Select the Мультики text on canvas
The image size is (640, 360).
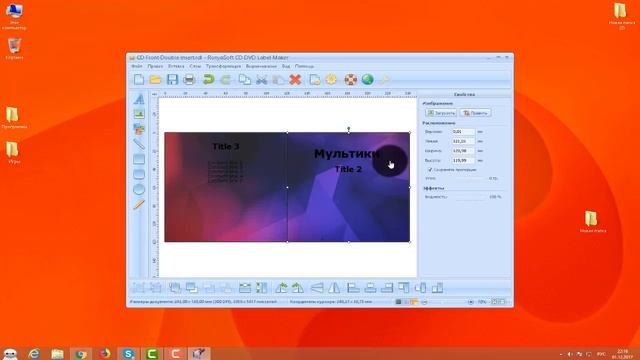tap(347, 153)
